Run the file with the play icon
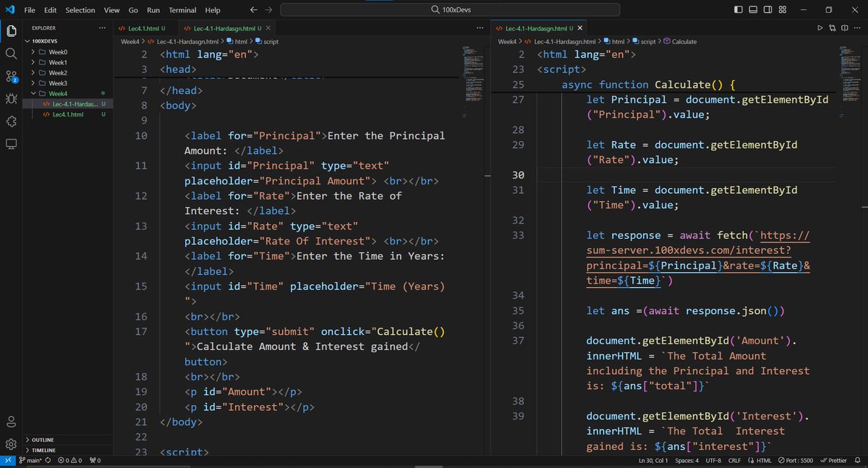The height and width of the screenshot is (468, 868). click(820, 28)
